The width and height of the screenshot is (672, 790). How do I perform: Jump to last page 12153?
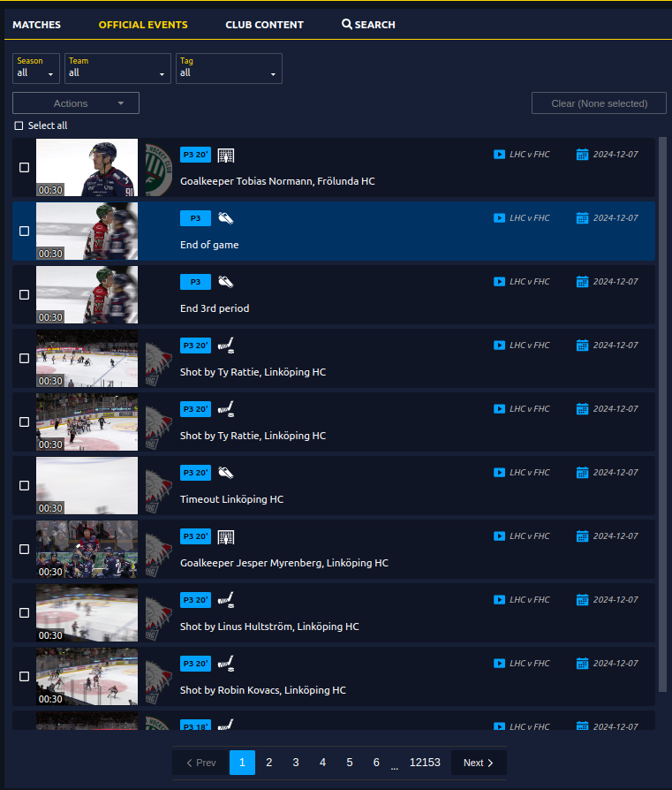click(425, 763)
